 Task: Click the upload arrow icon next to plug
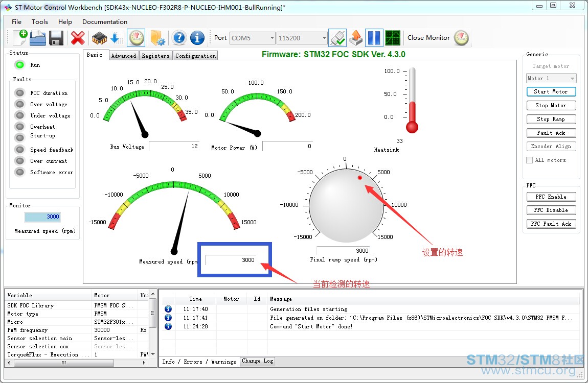pyautogui.click(x=356, y=38)
